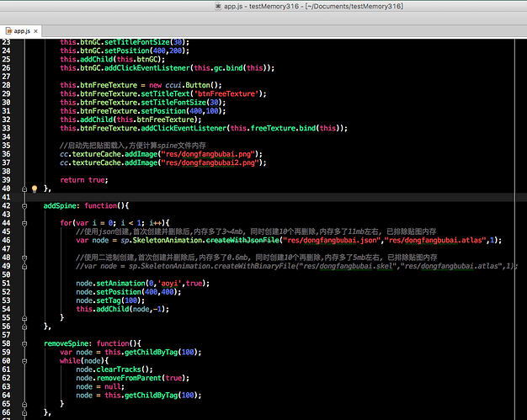Viewport: 527px width, 420px height.
Task: Click 'return true;' on line 39
Action: click(84, 180)
